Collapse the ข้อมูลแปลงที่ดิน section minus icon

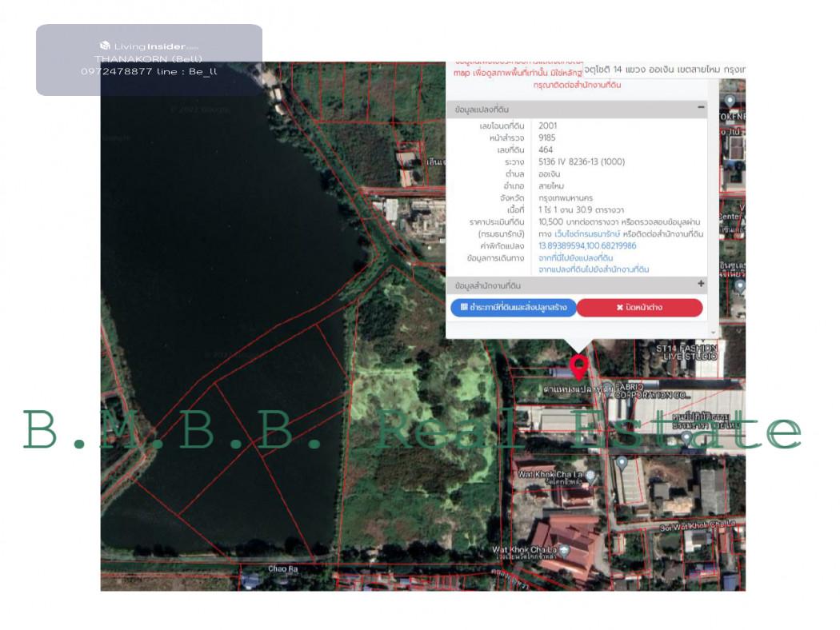(701, 108)
